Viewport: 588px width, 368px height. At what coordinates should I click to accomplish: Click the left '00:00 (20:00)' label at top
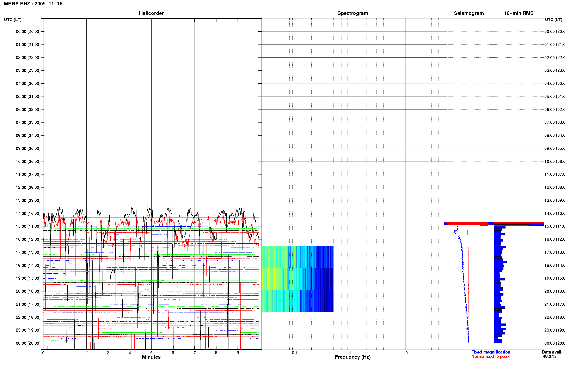28,31
